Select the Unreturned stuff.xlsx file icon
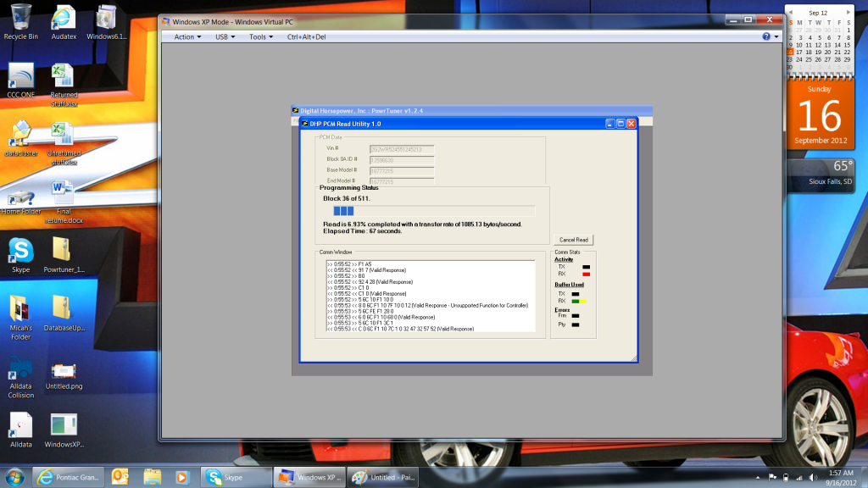The height and width of the screenshot is (488, 868). tap(64, 144)
